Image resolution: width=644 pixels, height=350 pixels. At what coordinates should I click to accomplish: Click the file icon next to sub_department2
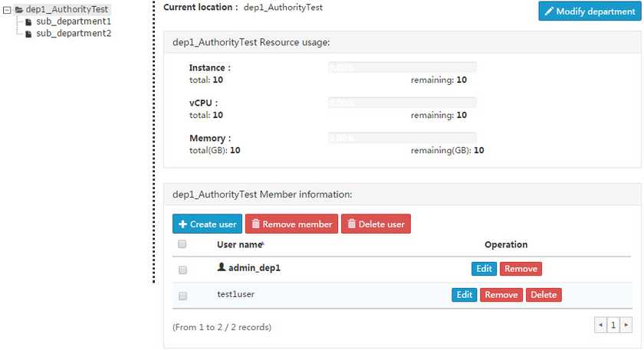tap(29, 34)
